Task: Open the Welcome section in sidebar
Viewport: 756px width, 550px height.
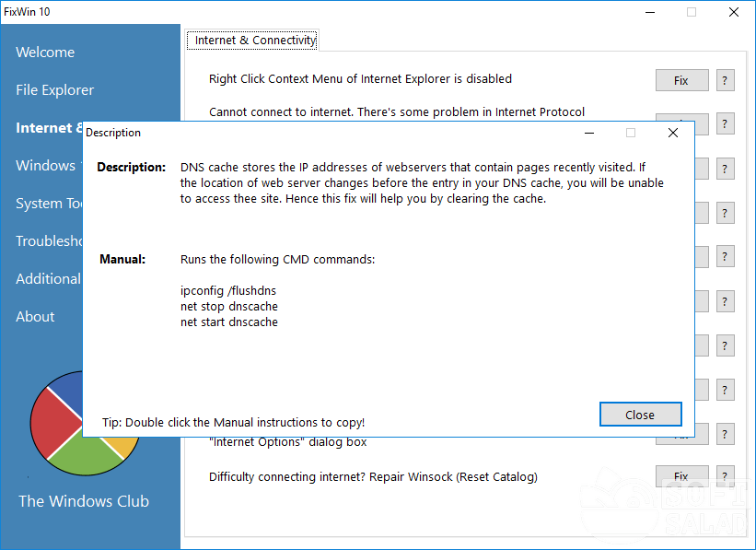Action: point(45,53)
